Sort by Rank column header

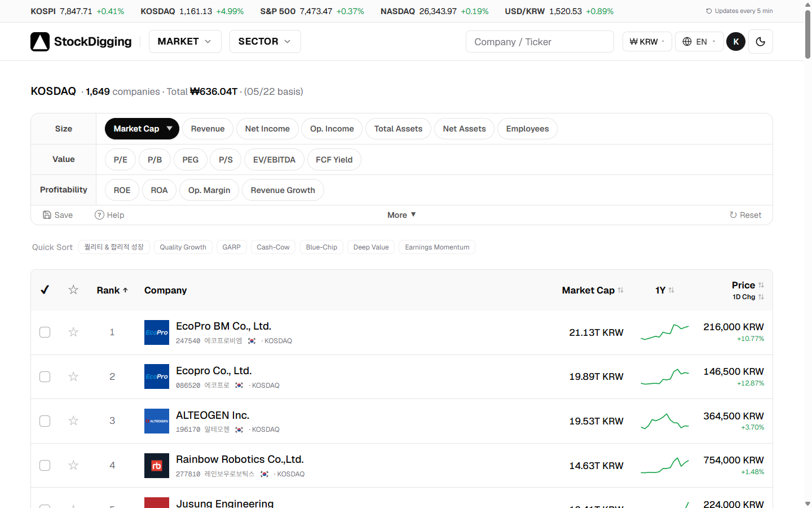point(112,290)
